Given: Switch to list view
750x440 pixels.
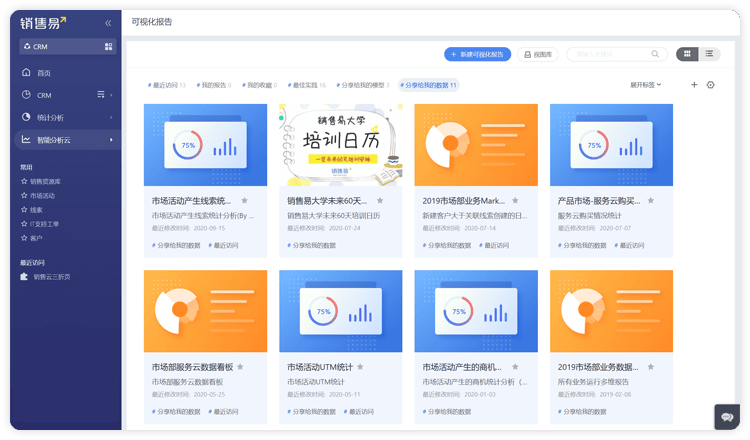Looking at the screenshot, I should (x=709, y=54).
